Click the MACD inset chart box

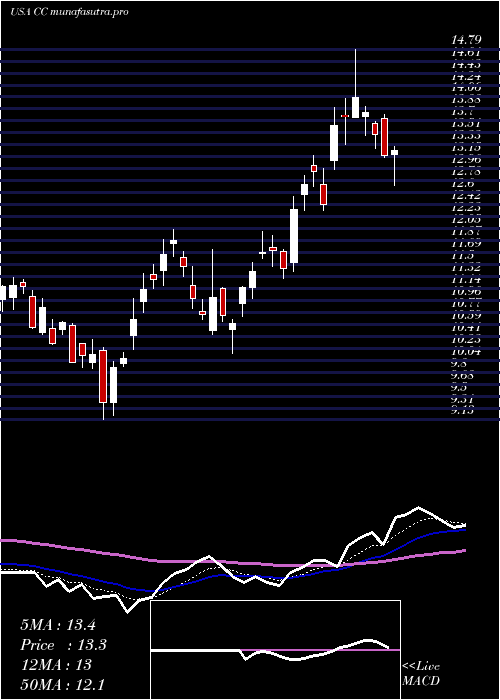pyautogui.click(x=275, y=650)
